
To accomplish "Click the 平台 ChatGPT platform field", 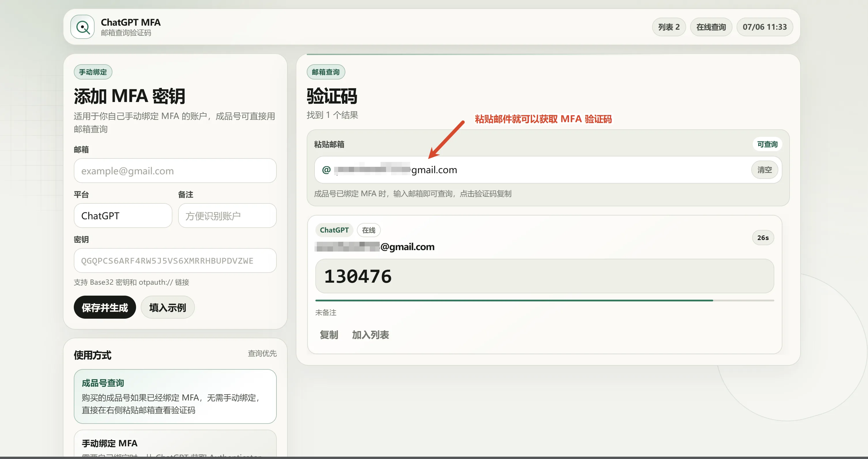I will click(123, 216).
